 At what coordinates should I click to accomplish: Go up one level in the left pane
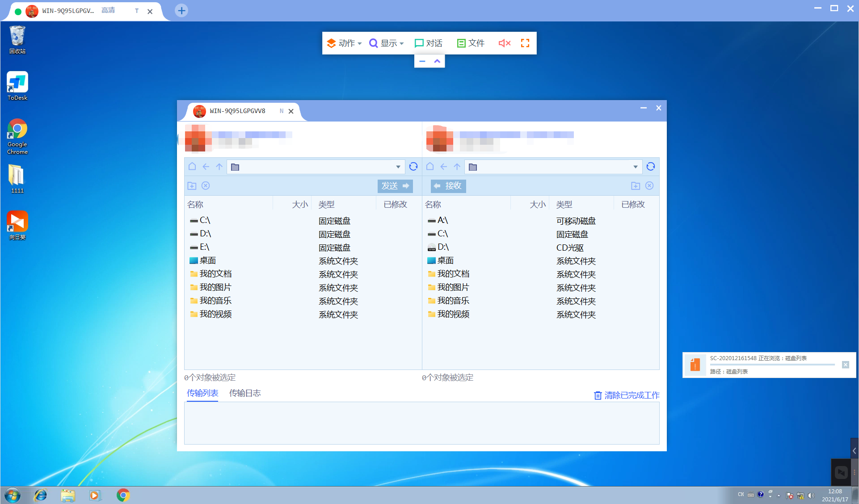click(x=219, y=167)
